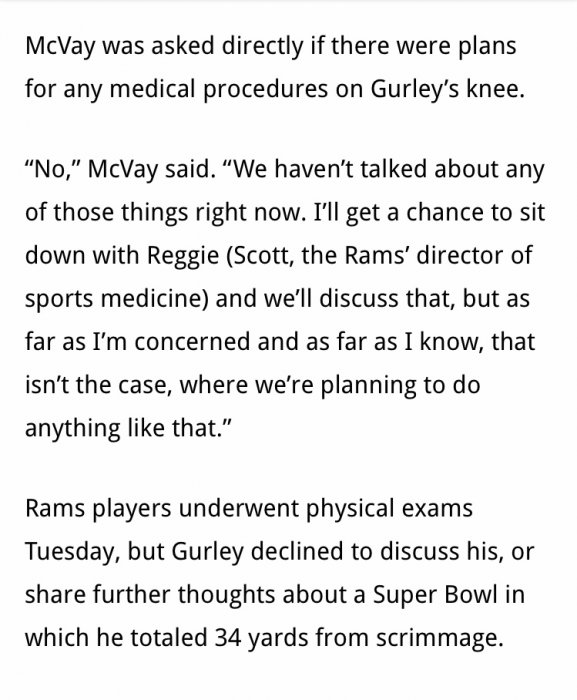Click "Gurley's knee" at the first paragraph's end

tap(447, 89)
